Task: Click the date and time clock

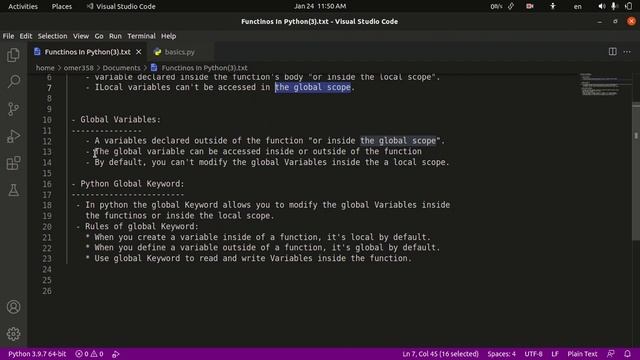Action: (x=320, y=6)
